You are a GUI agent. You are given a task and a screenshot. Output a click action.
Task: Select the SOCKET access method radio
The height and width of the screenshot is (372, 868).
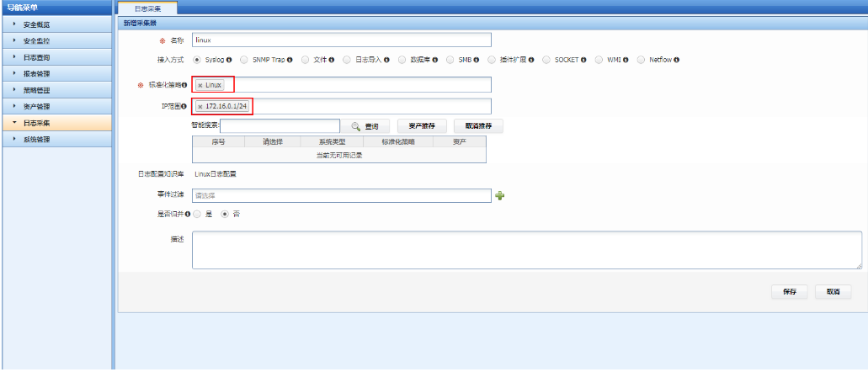[546, 60]
